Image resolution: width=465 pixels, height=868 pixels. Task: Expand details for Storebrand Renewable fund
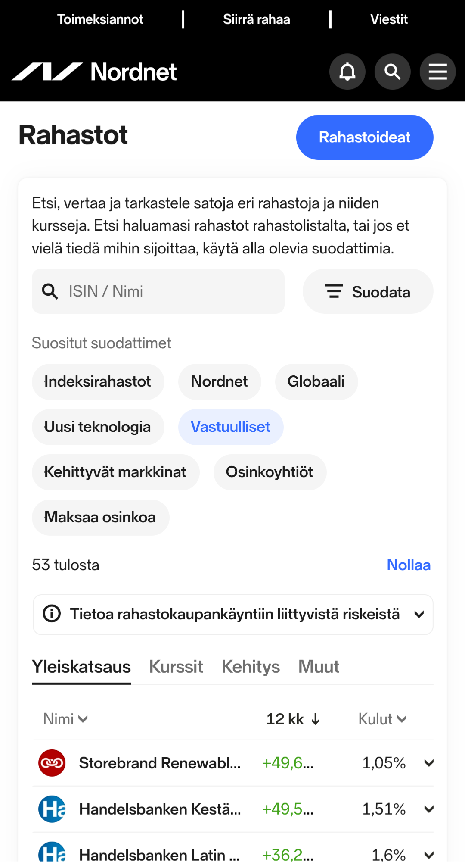tap(428, 763)
